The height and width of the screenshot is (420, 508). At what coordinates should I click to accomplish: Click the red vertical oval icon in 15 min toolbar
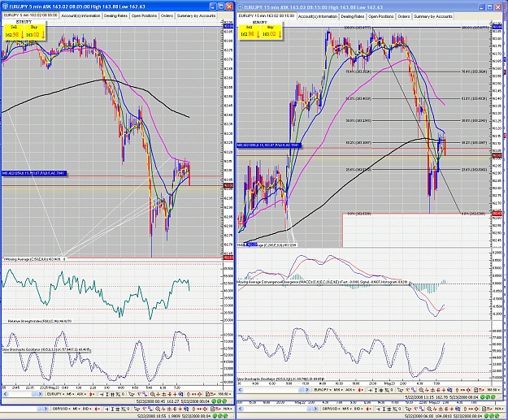coord(457,390)
